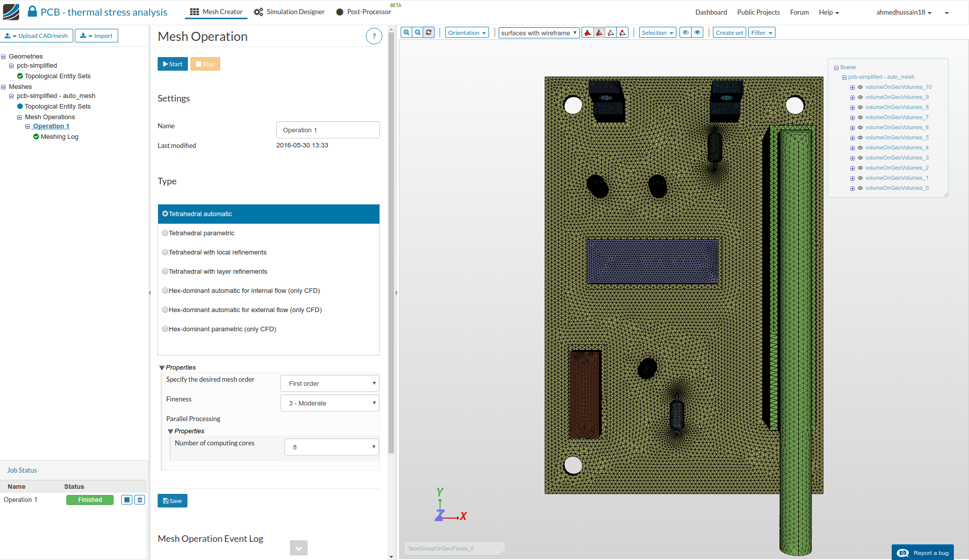The width and height of the screenshot is (969, 560).
Task: Click the hide selection crossed-eye icon
Action: [x=685, y=33]
